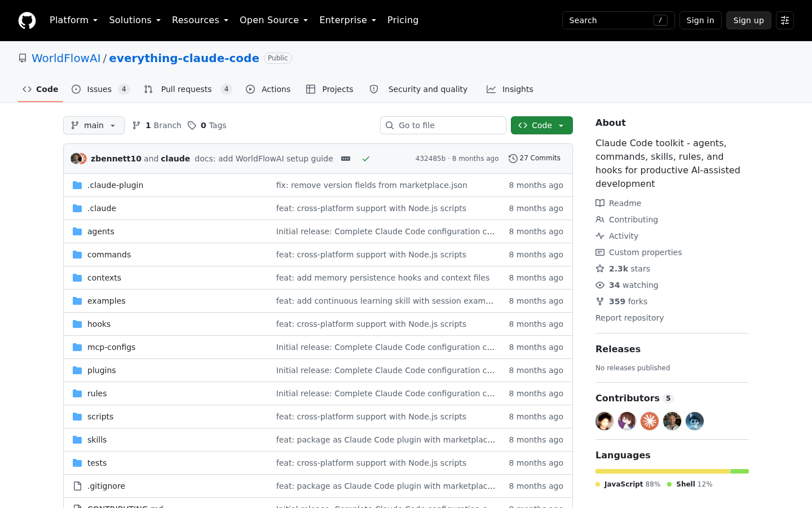812x508 pixels.
Task: Open the WorldFlowAI owner link
Action: click(66, 58)
